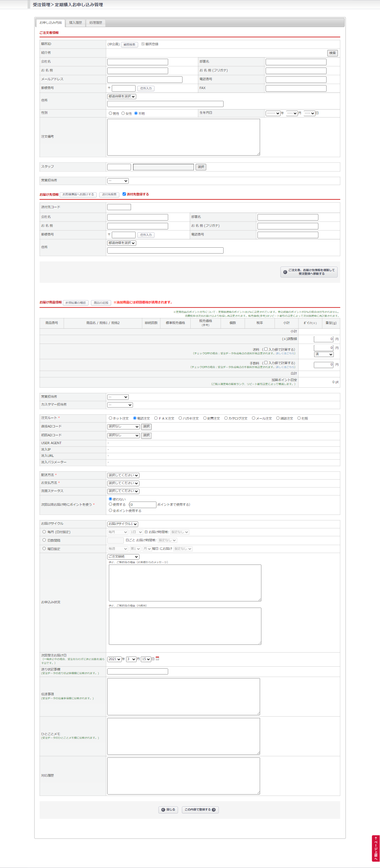
Task: Open shipping tax 済 dropdown
Action: 324,354
